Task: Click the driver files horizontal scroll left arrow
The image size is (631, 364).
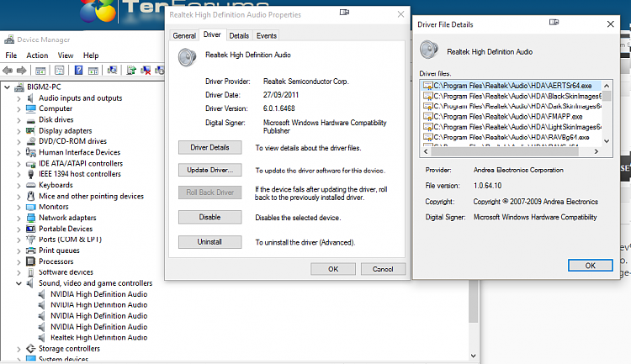Action: (x=426, y=151)
